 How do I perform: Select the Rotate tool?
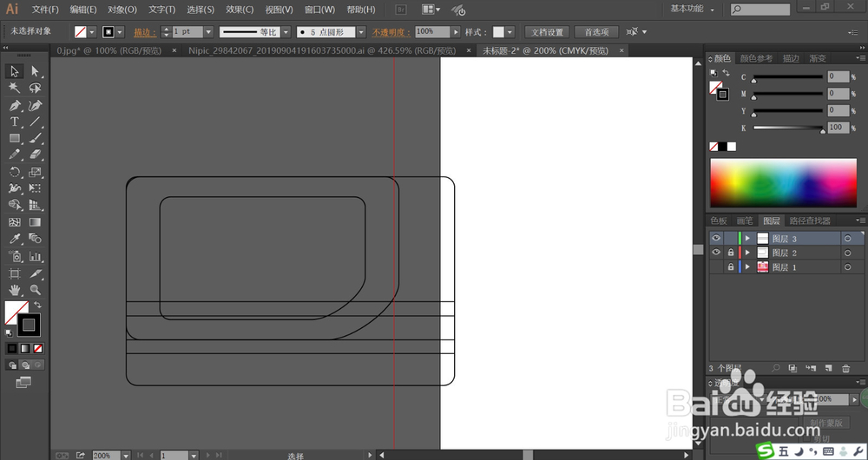[15, 172]
